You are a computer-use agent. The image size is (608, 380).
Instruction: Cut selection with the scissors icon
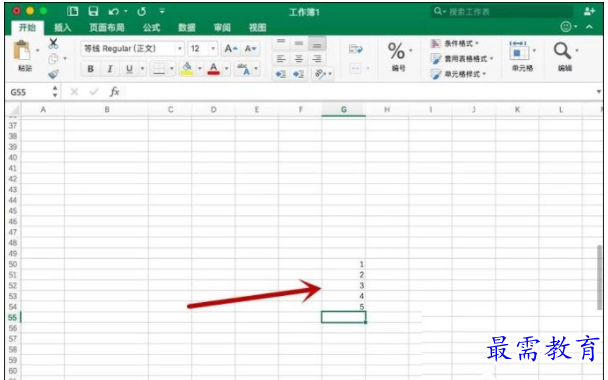(53, 43)
